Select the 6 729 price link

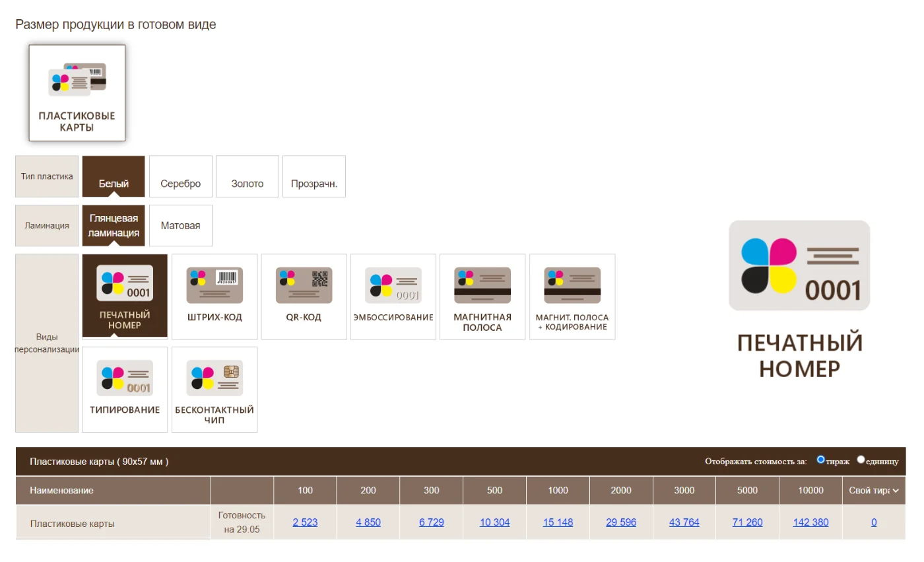tap(432, 522)
